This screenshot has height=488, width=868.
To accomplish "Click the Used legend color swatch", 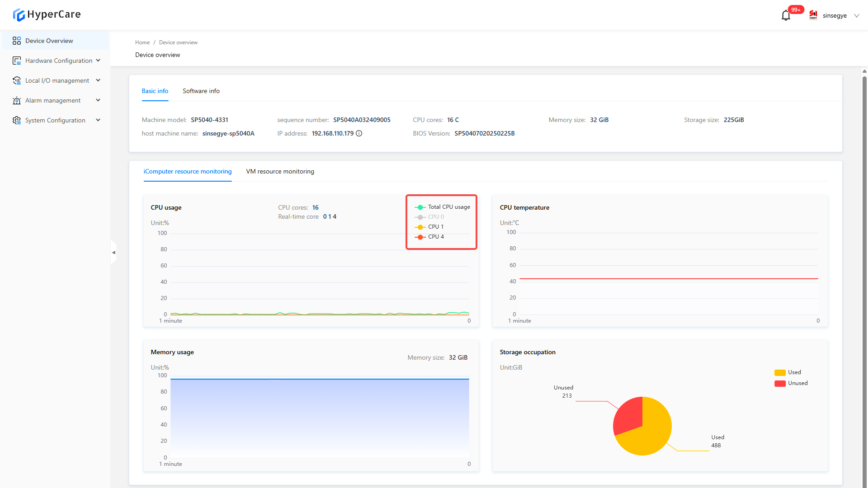I will pyautogui.click(x=780, y=372).
